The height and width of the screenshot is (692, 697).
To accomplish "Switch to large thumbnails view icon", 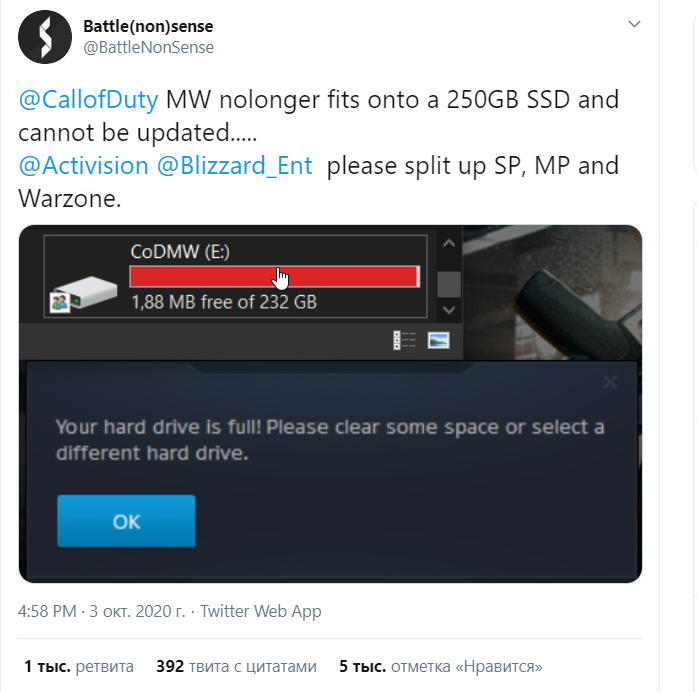I will [438, 340].
